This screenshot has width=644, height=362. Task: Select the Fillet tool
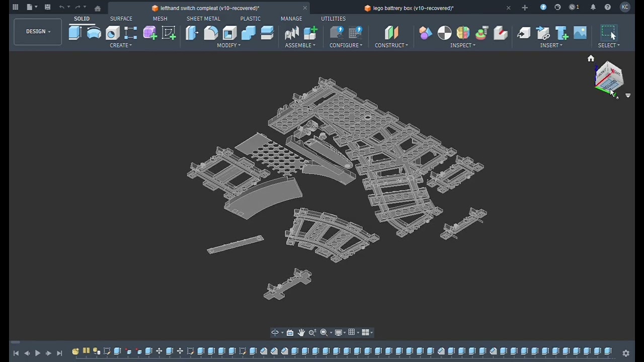pyautogui.click(x=211, y=33)
